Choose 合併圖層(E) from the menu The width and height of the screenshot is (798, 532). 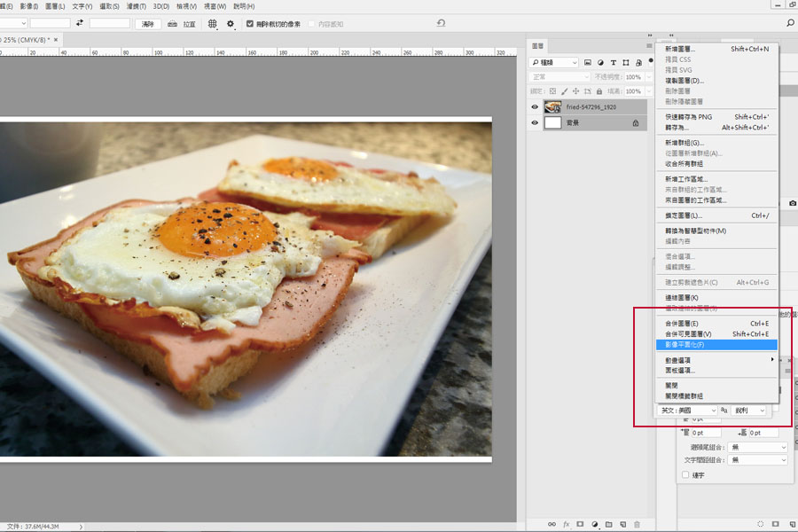click(x=716, y=324)
